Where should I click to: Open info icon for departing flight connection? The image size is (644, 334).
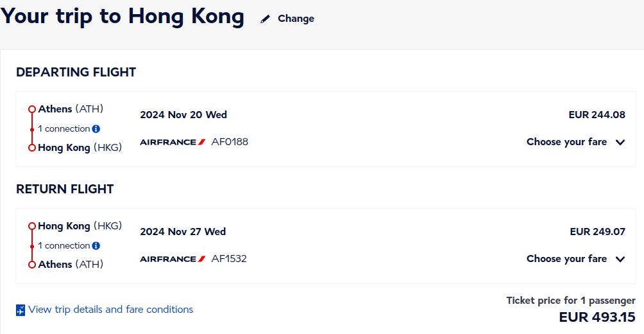click(96, 128)
